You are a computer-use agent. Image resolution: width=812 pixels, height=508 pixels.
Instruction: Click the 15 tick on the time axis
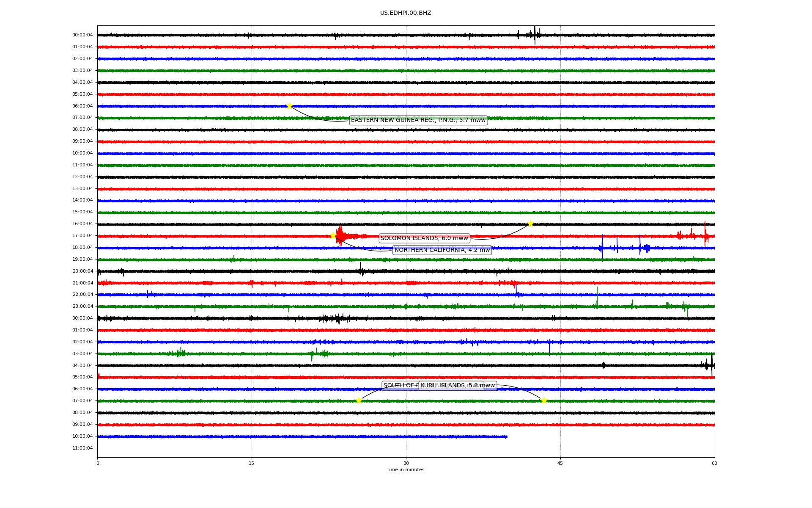[x=252, y=463]
